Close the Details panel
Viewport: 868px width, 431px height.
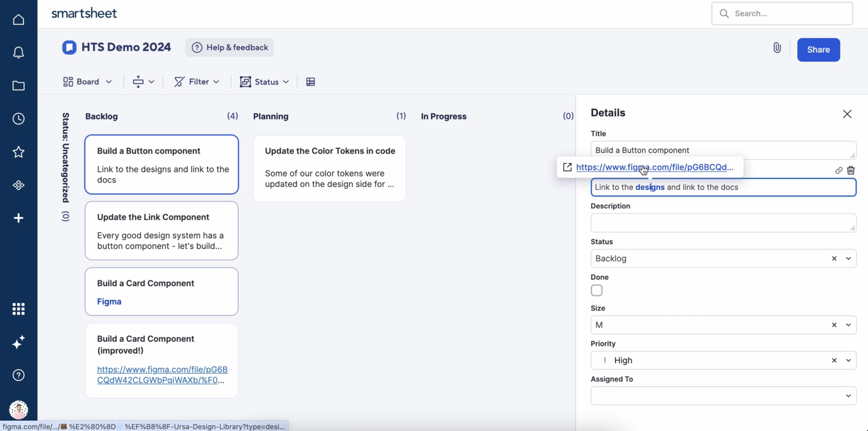click(847, 114)
